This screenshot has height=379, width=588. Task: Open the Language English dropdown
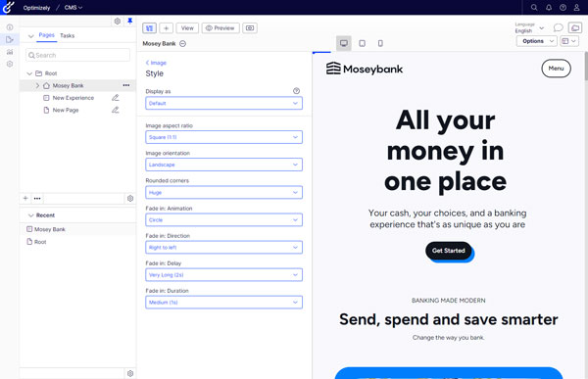coord(529,27)
